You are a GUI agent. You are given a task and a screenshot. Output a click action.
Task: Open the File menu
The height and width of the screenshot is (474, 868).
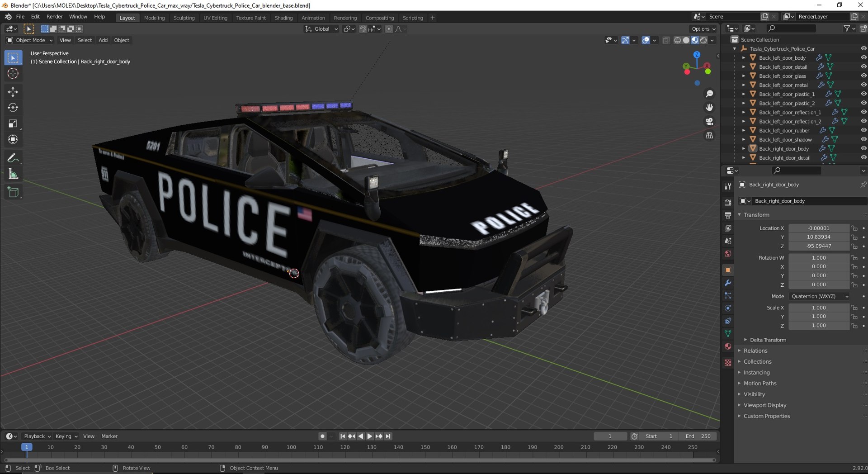pos(20,17)
